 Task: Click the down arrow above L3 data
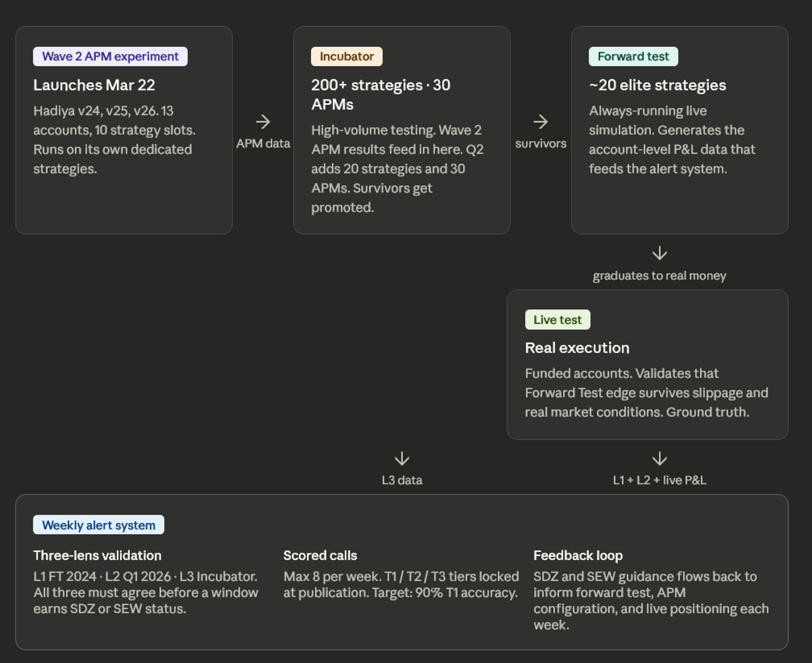click(x=402, y=459)
